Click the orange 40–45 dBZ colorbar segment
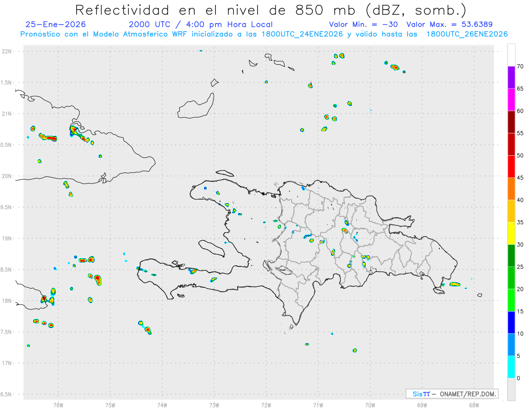Screen dimensions: 532x411 click(511, 189)
